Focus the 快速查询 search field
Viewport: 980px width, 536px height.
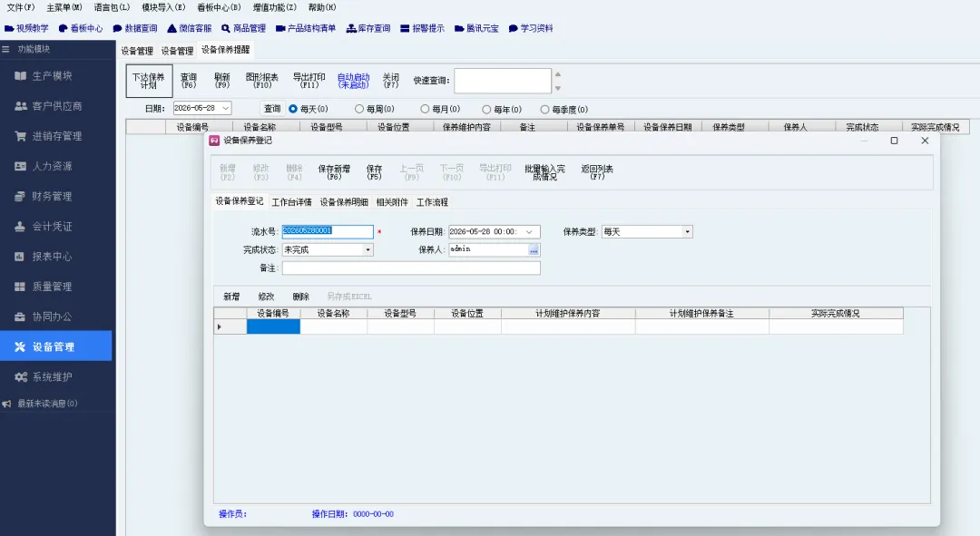[x=503, y=82]
